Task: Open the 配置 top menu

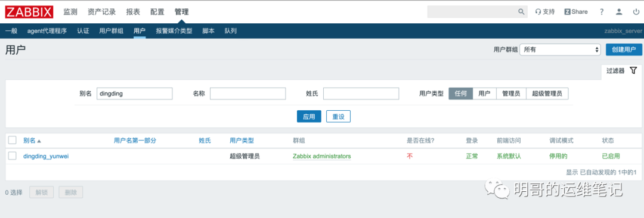Action: point(157,12)
